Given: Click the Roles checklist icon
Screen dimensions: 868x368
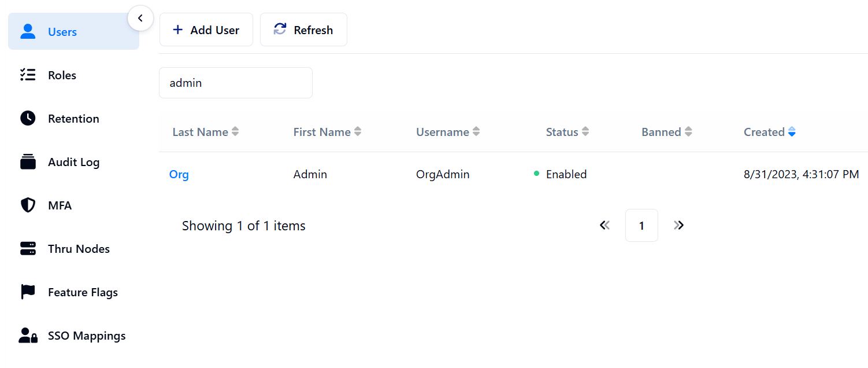Looking at the screenshot, I should [28, 75].
